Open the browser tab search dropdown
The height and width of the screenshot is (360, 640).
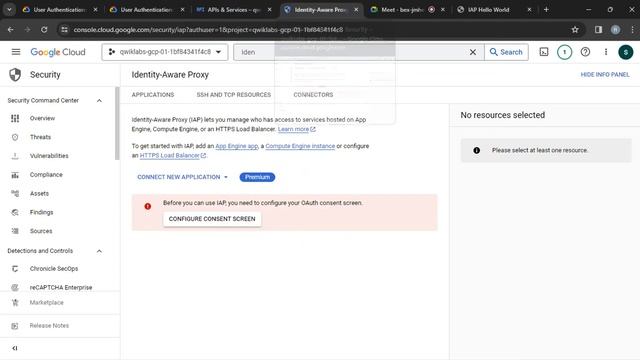coord(9,9)
